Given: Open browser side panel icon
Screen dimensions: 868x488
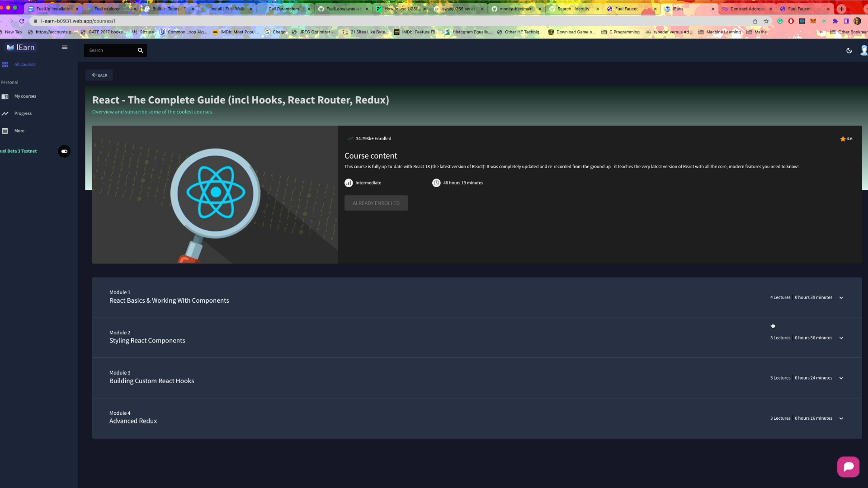Looking at the screenshot, I should click(x=846, y=21).
